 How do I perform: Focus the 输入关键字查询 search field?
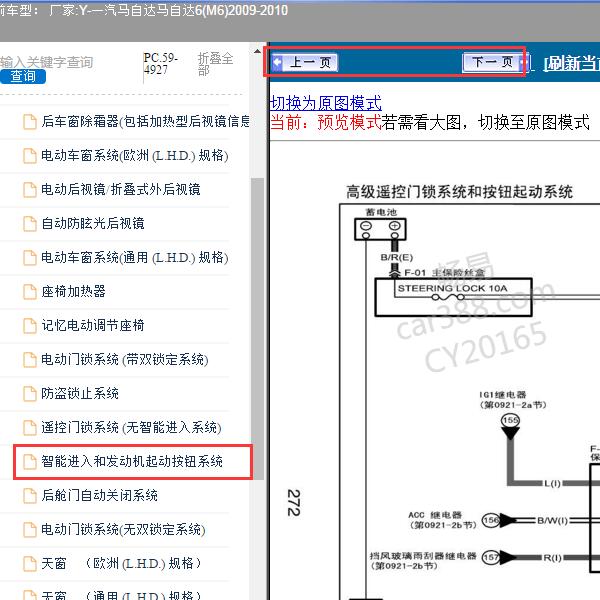[47, 62]
